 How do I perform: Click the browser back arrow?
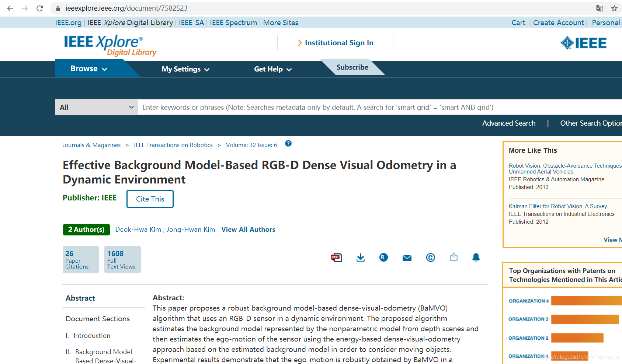click(10, 8)
